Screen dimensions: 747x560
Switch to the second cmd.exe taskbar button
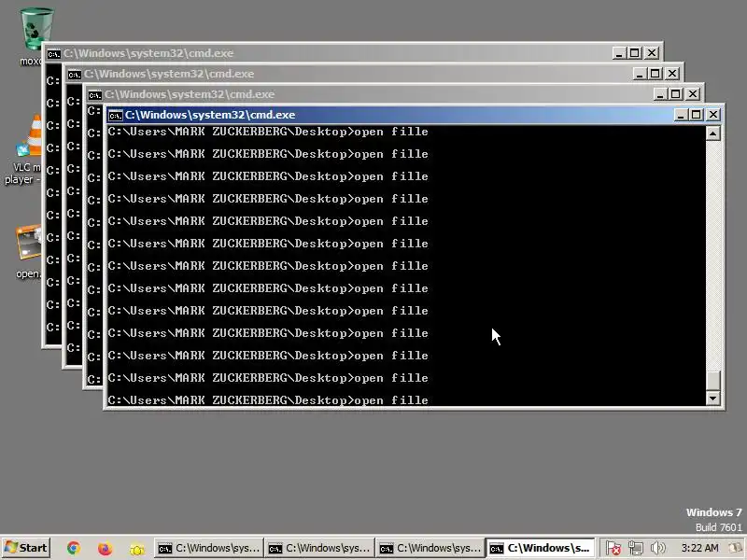pyautogui.click(x=319, y=549)
